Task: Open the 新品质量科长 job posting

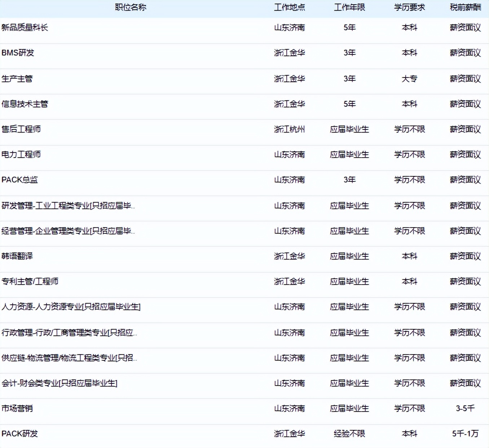Action: pos(25,27)
